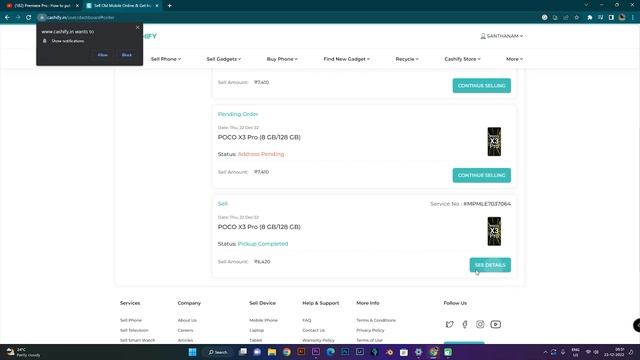Click the address bar URL cashify.in

[81, 18]
